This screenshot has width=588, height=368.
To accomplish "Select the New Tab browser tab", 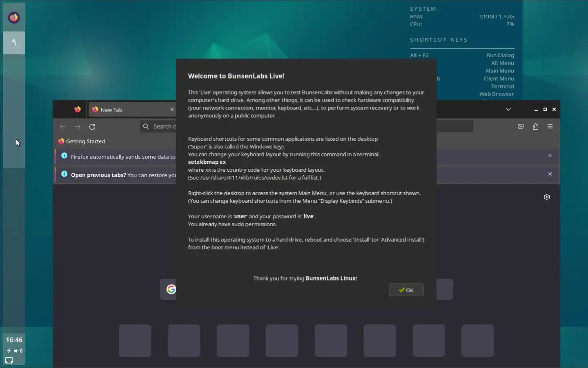I will pyautogui.click(x=132, y=110).
